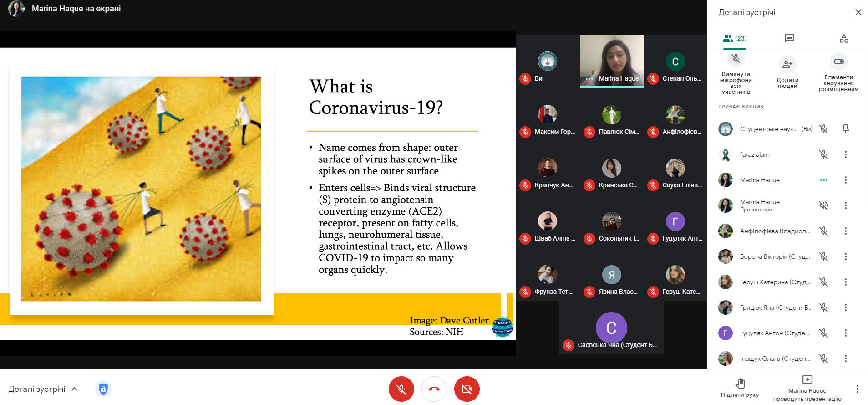This screenshot has width=868, height=405.
Task: Click Гуцуляк Ант... purple avatar tile
Action: pos(675,221)
